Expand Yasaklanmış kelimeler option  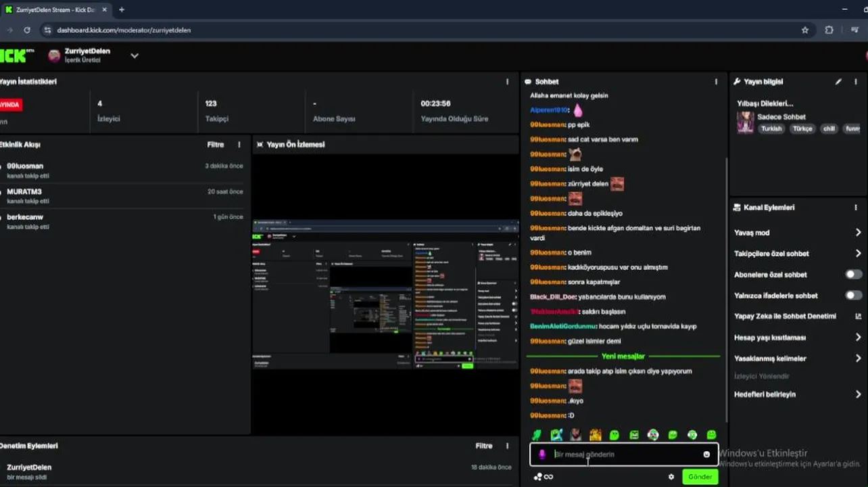[x=858, y=358]
